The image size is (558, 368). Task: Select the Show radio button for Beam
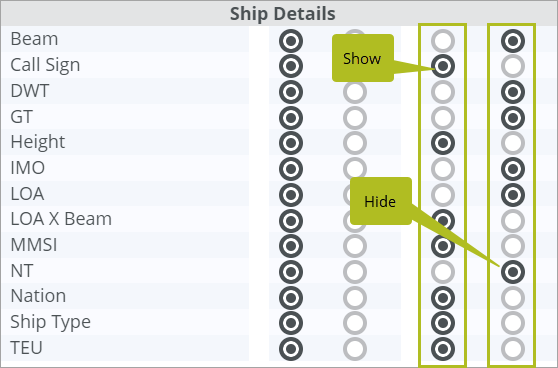[x=443, y=41]
